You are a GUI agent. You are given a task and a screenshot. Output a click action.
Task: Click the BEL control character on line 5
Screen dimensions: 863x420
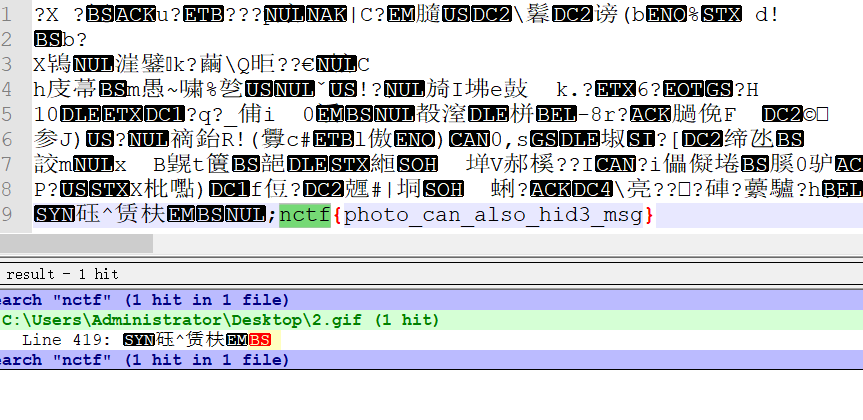(555, 115)
